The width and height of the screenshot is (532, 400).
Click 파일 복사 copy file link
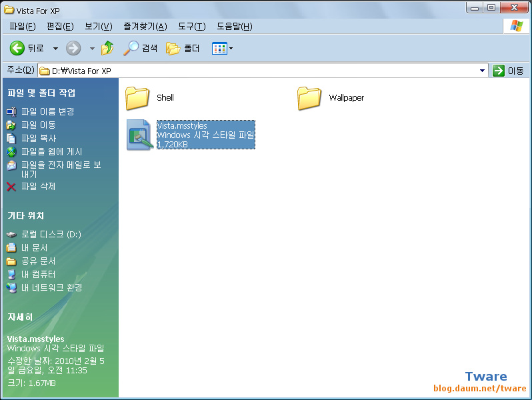[39, 138]
